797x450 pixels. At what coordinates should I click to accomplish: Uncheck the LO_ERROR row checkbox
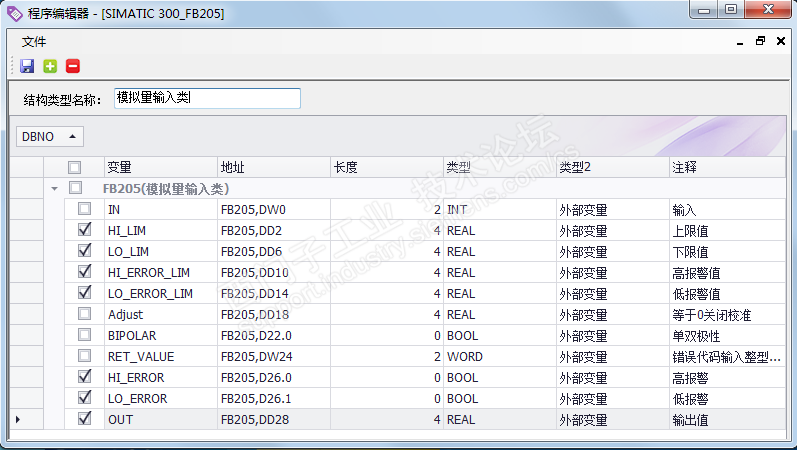click(84, 398)
